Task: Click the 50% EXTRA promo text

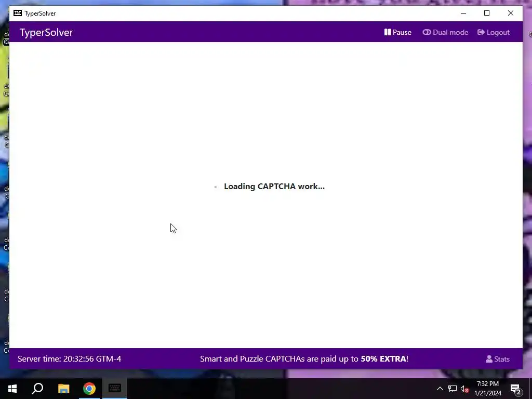Action: [384, 358]
